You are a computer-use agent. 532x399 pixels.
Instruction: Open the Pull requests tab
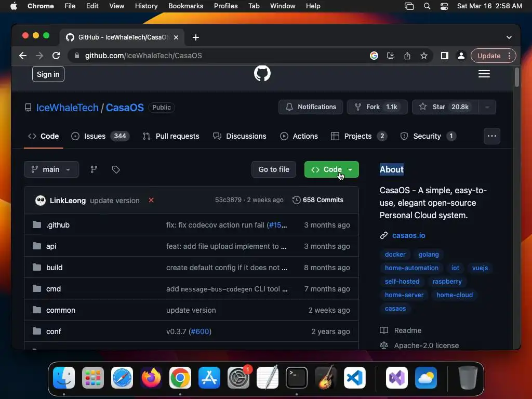click(170, 136)
